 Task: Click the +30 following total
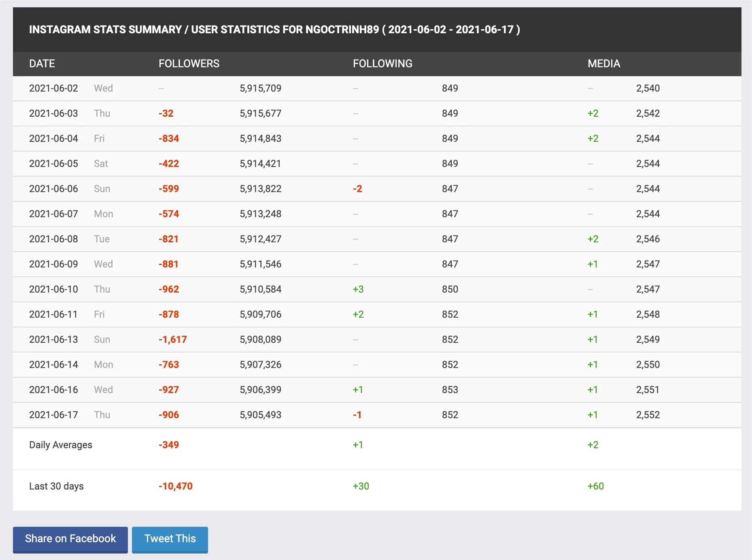(361, 486)
